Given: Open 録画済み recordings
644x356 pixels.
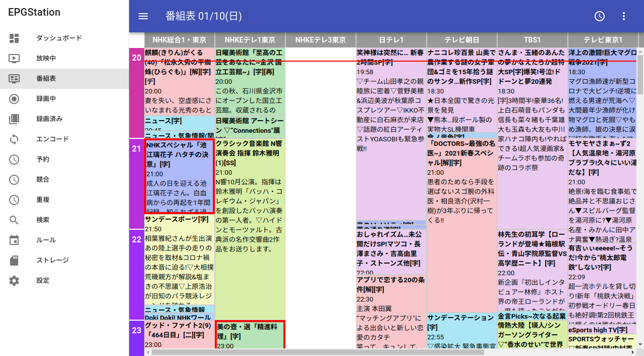Looking at the screenshot, I should 65,119.
